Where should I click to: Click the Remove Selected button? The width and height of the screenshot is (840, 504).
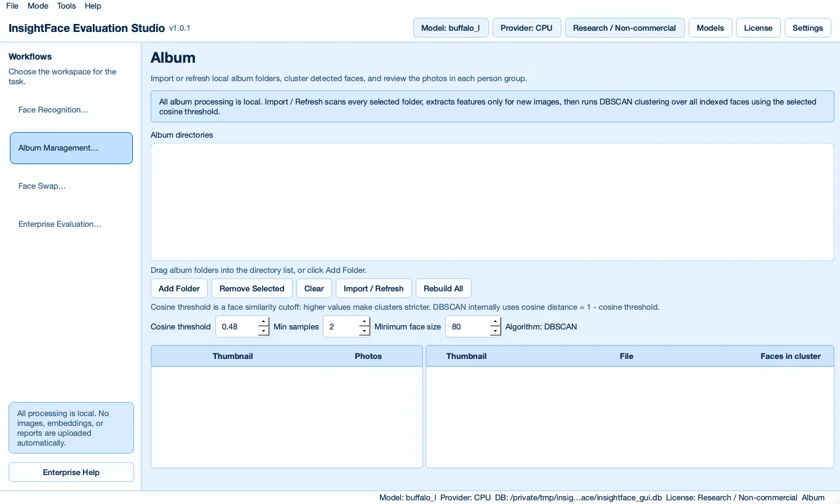[252, 288]
